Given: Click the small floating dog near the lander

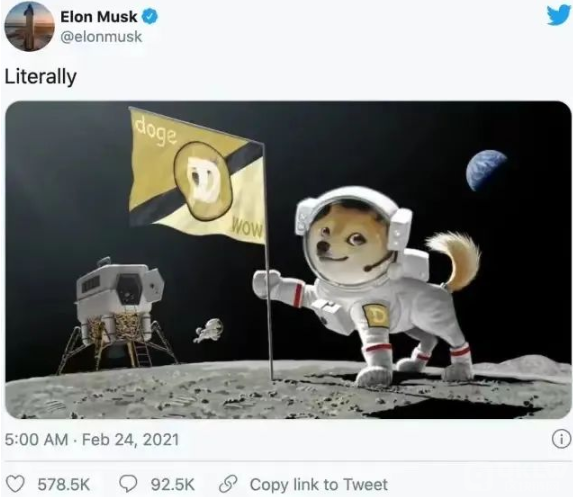Looking at the screenshot, I should [209, 331].
